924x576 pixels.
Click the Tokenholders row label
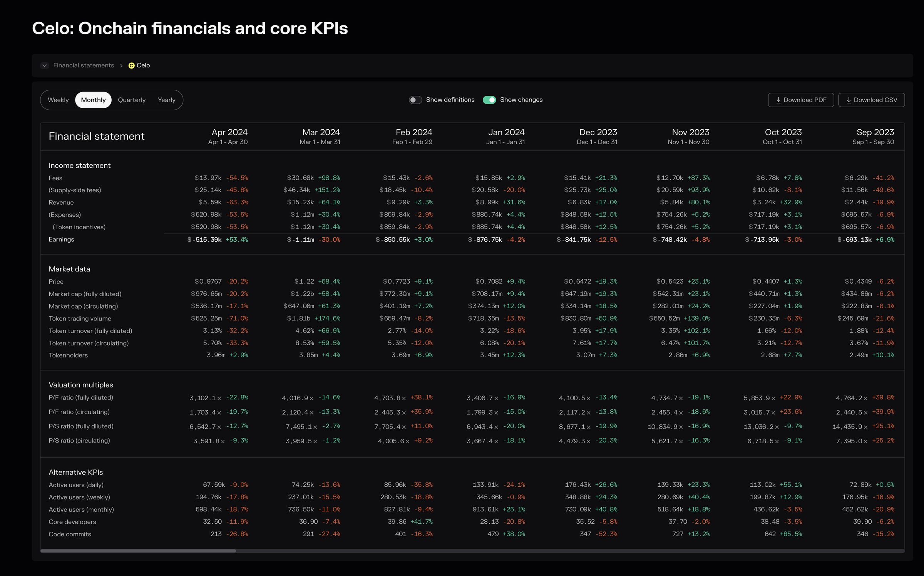coord(68,355)
